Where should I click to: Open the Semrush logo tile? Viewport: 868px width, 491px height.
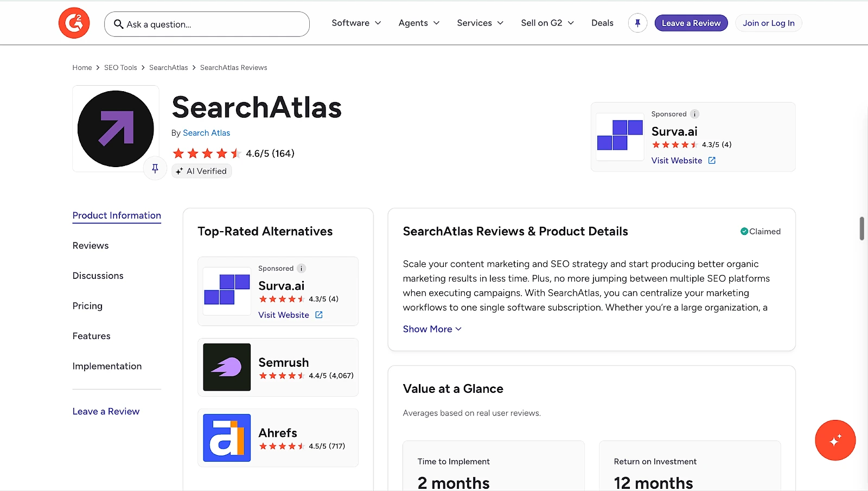(227, 367)
